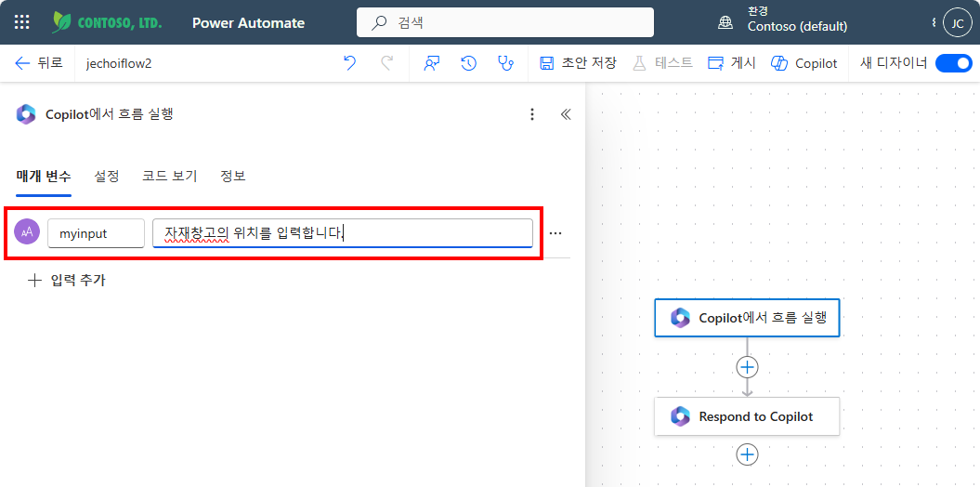Image resolution: width=980 pixels, height=487 pixels.
Task: Click the 자재창고의 위치를 입력합니다 description field
Action: (343, 233)
